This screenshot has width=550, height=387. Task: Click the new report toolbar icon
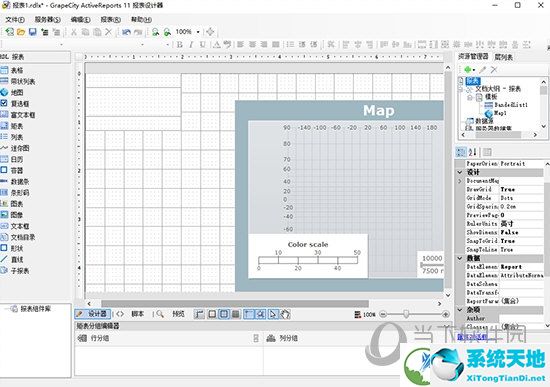point(9,32)
